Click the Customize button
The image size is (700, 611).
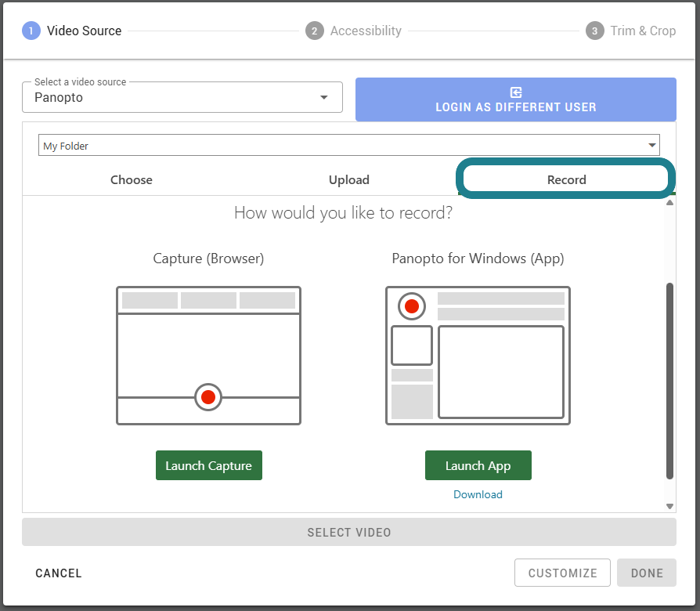(x=562, y=573)
